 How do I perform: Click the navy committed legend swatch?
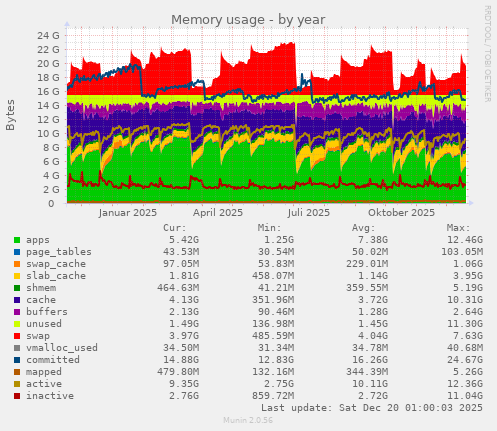pyautogui.click(x=17, y=360)
